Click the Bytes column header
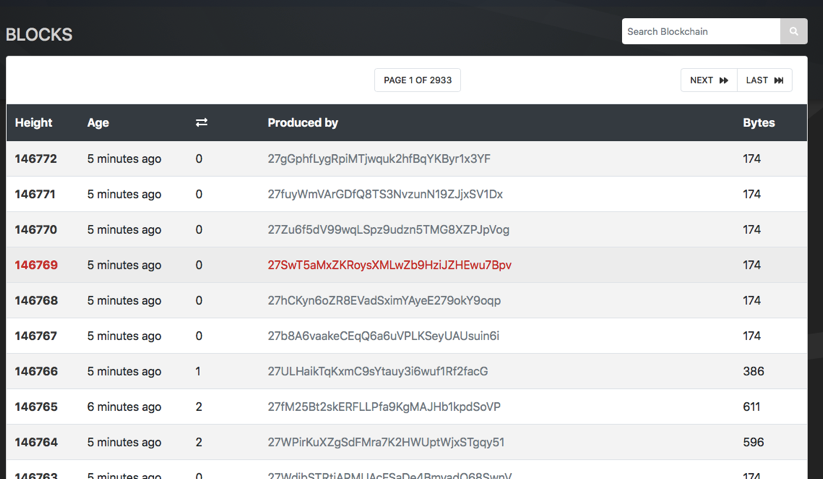Viewport: 823px width, 479px height. tap(759, 123)
